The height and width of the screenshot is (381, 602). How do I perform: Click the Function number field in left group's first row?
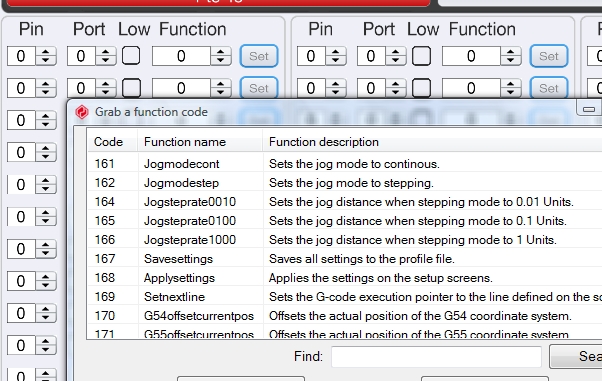click(x=181, y=56)
